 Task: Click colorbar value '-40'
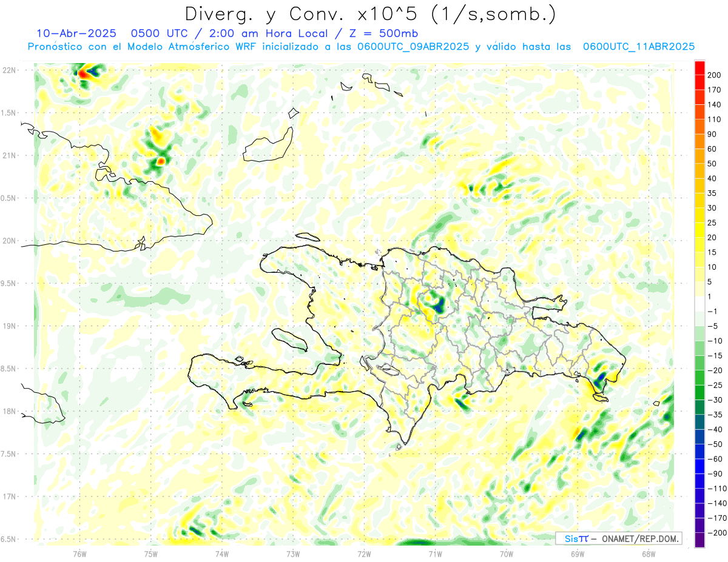[x=714, y=430]
